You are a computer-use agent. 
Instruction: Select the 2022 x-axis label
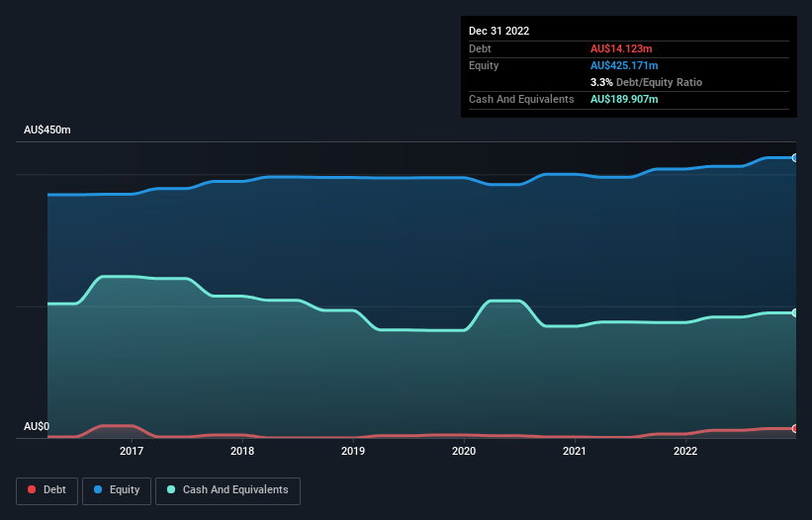pos(685,451)
